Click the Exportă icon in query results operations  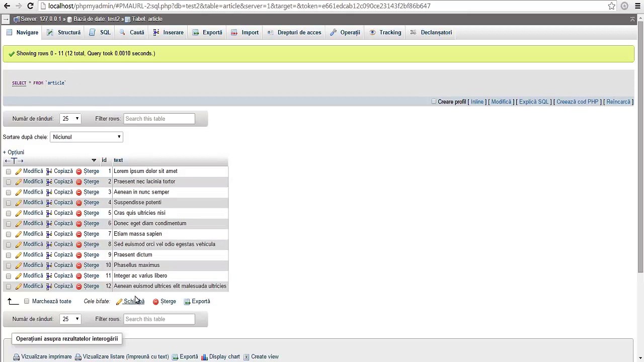[175, 357]
